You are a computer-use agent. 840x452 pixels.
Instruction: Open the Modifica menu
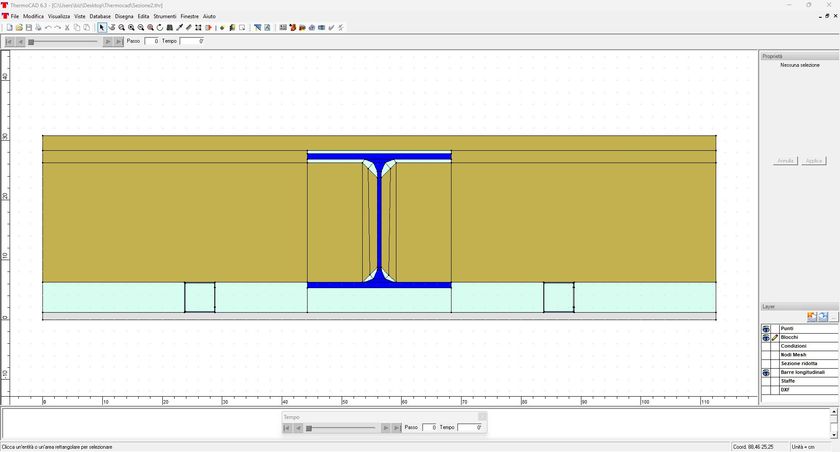(x=33, y=17)
